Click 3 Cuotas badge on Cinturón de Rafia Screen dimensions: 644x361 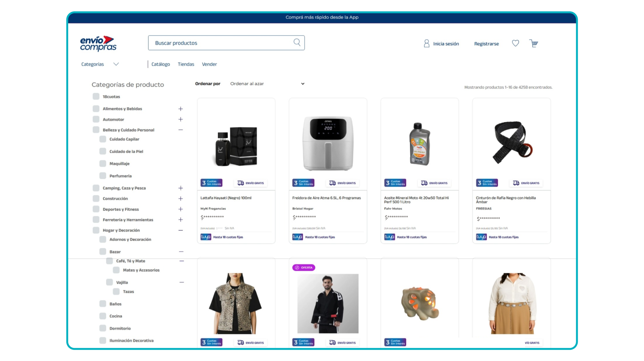pyautogui.click(x=487, y=183)
